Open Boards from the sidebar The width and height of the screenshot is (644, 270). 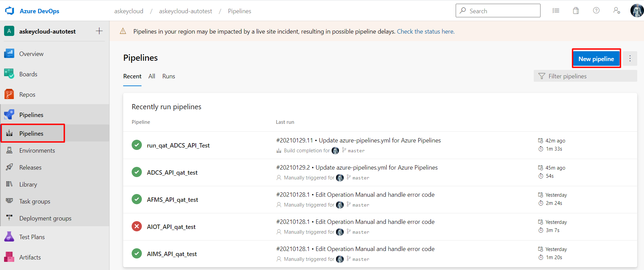click(x=28, y=74)
